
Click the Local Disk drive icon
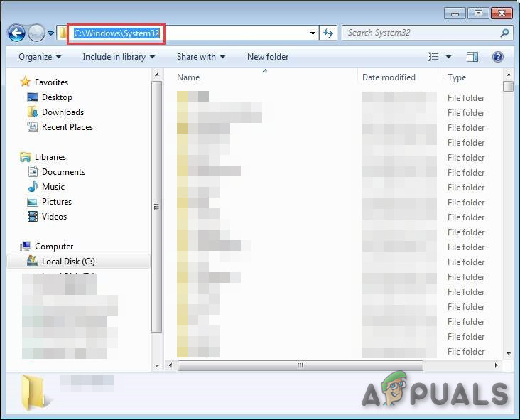pos(33,261)
